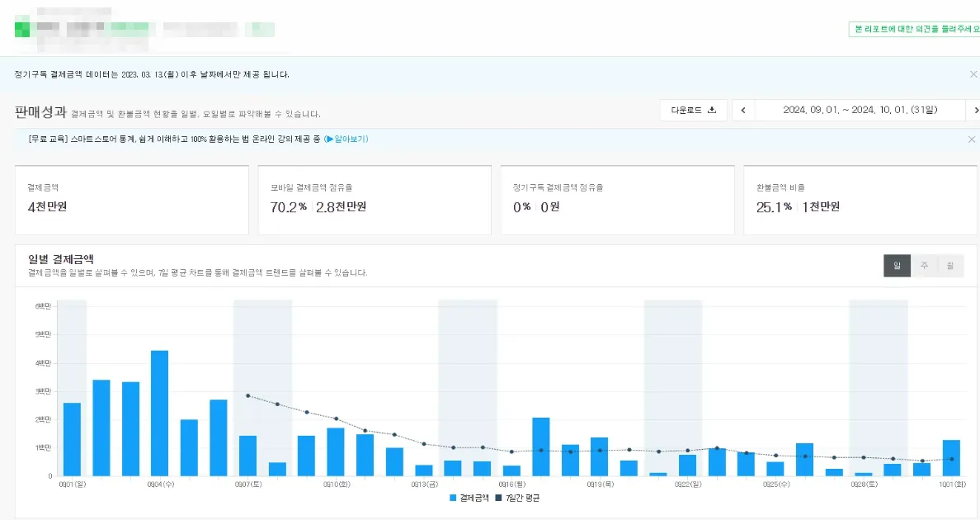Click the blue 결제금액 legend square icon
The height and width of the screenshot is (520, 980).
tap(452, 498)
